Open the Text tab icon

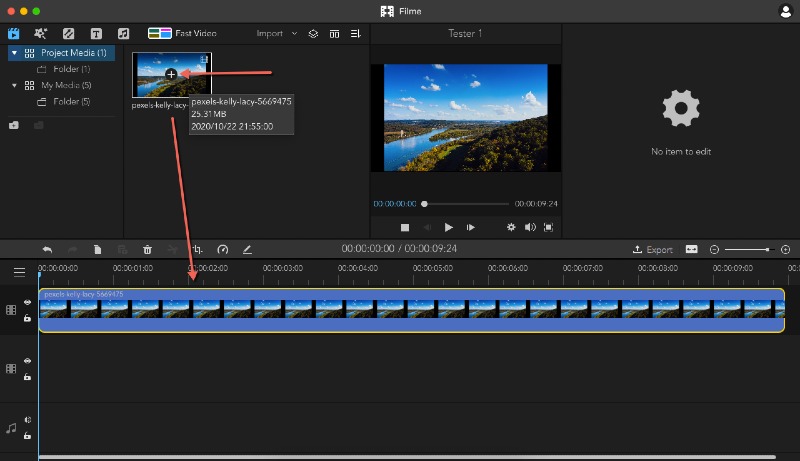click(96, 34)
